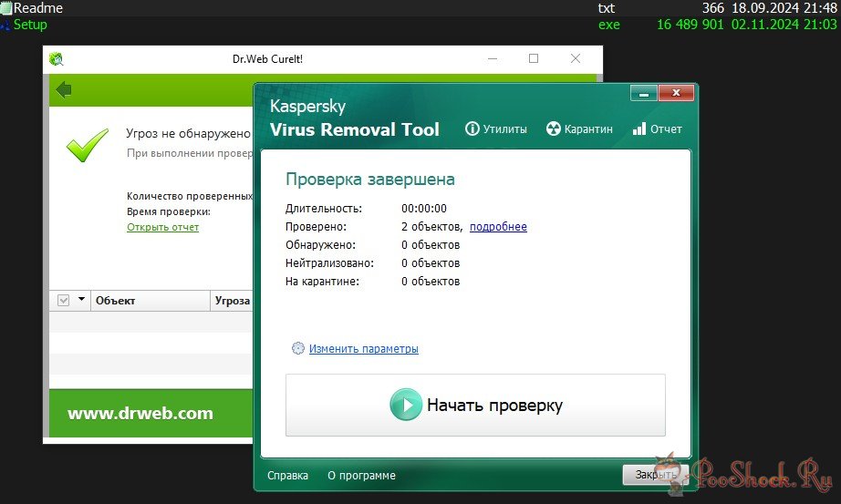Minimize the Dr.Web CureIt window
The image size is (841, 504).
click(x=493, y=58)
